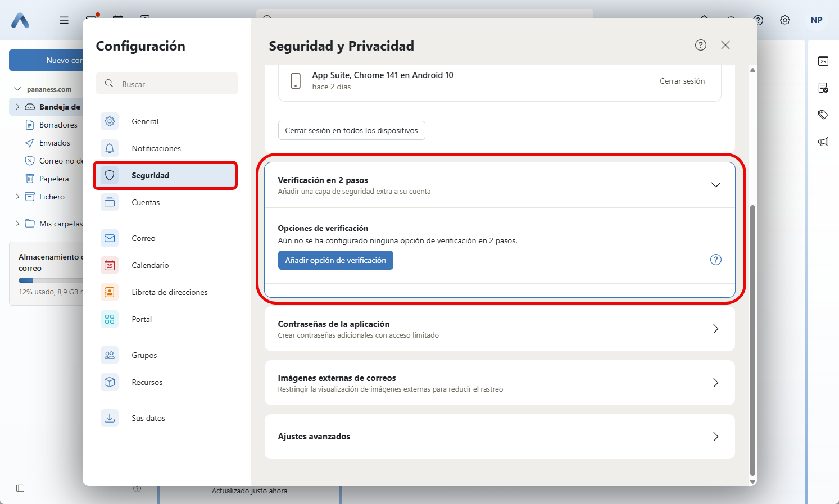Viewport: 839px width, 504px height.
Task: Click the help icon beside verification options
Action: (x=715, y=260)
